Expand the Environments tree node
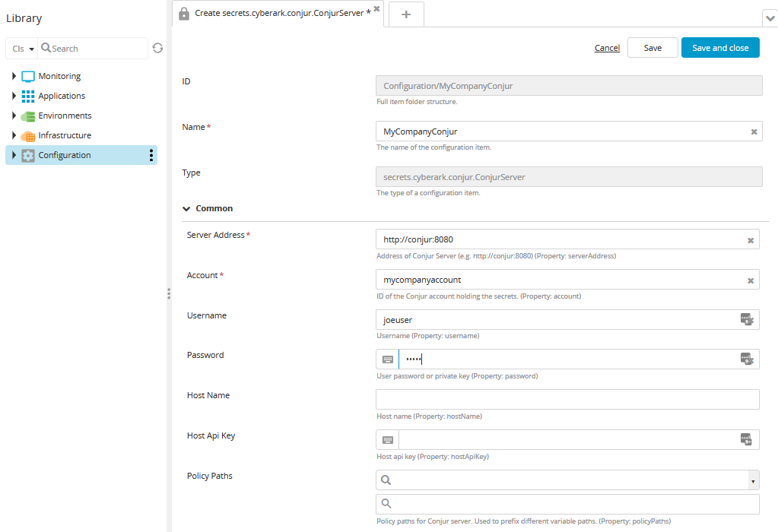The image size is (778, 532). pos(14,116)
